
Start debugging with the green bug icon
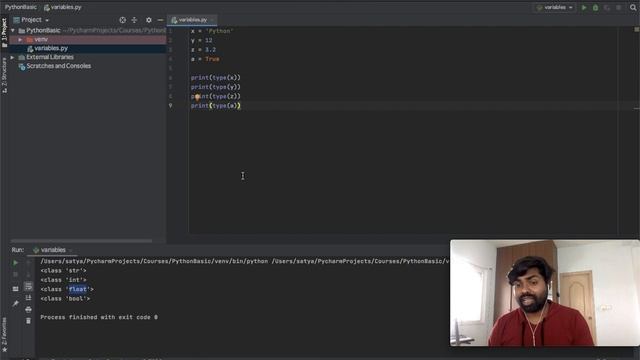click(x=596, y=7)
